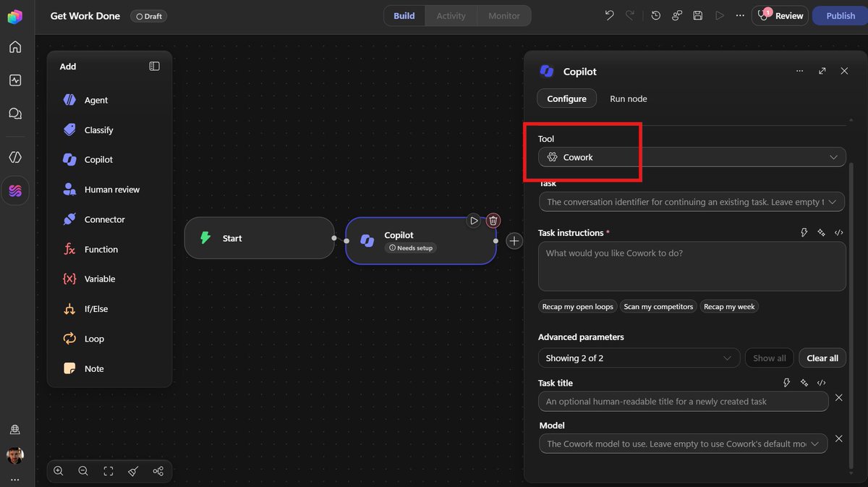Click the Task title input field

coord(684,402)
